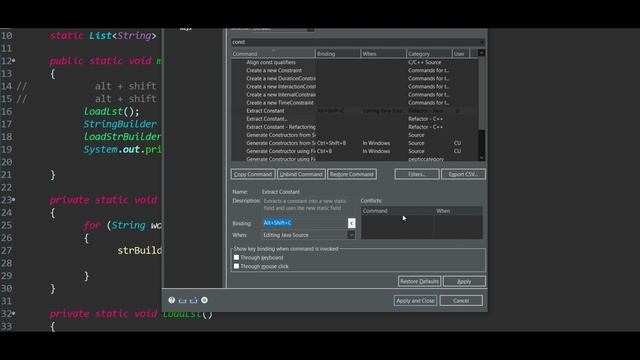Click the Apply button
The image size is (640, 360).
pyautogui.click(x=464, y=281)
